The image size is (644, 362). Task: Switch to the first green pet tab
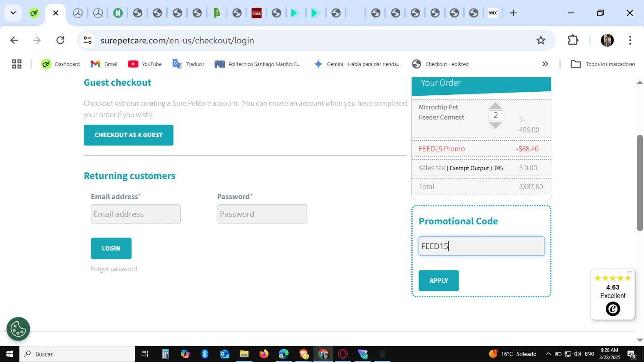click(34, 13)
